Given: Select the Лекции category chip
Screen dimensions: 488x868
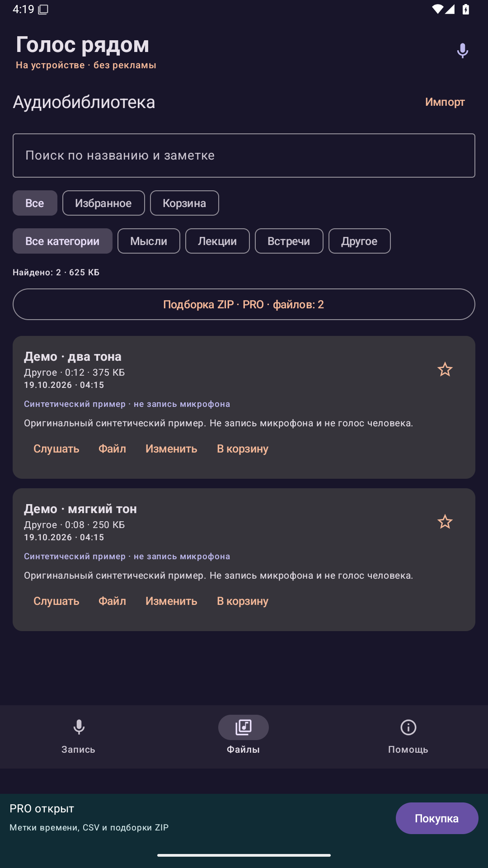Looking at the screenshot, I should 217,241.
